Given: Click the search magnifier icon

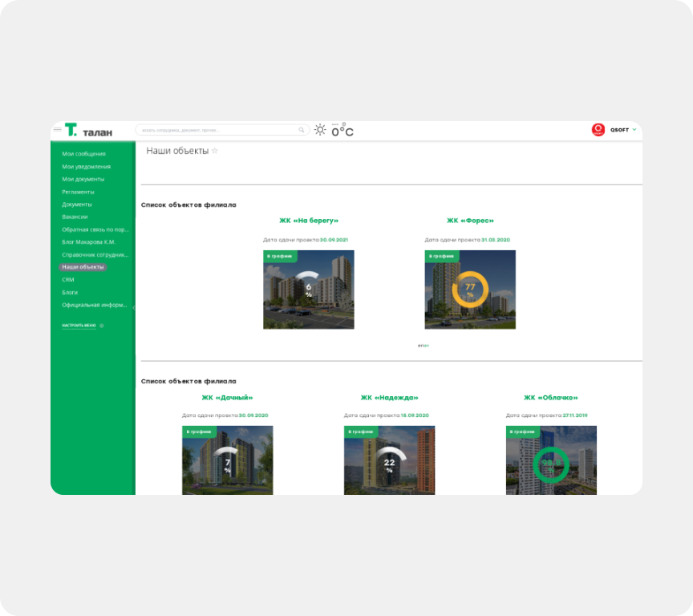Looking at the screenshot, I should tap(302, 130).
